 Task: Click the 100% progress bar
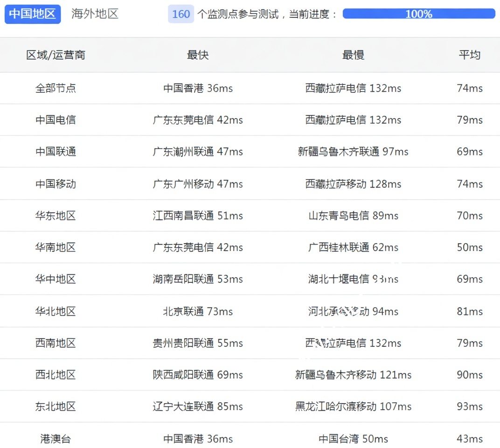[x=418, y=14]
